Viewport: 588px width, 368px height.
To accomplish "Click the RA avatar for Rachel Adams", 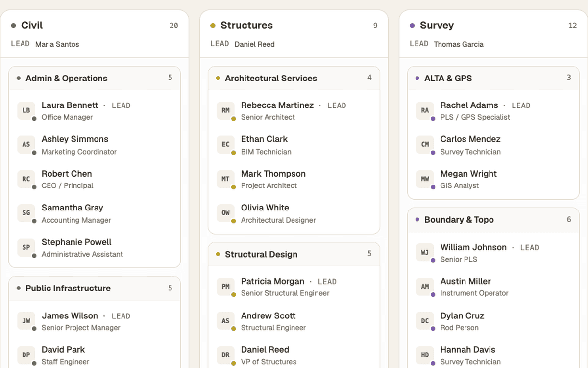I will click(x=425, y=110).
